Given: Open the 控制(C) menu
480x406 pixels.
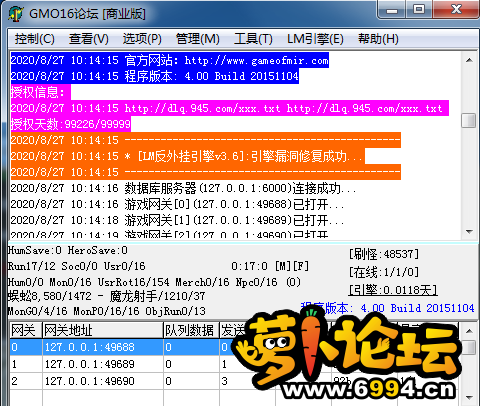Looking at the screenshot, I should [34, 39].
